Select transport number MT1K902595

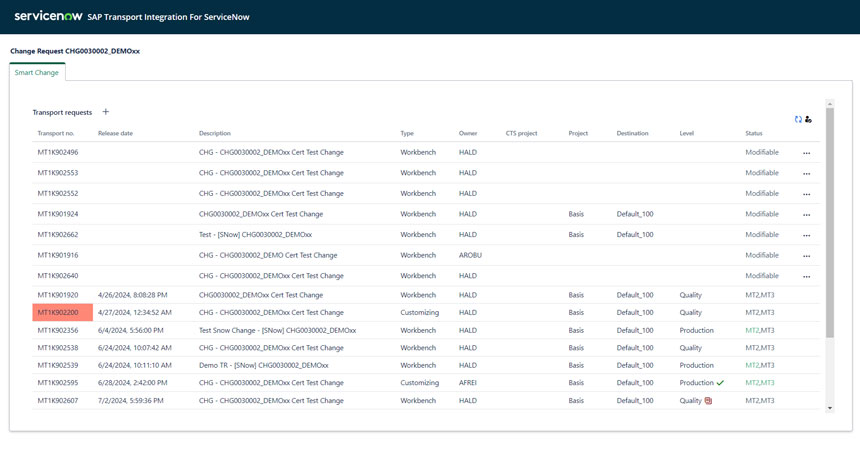click(x=58, y=383)
